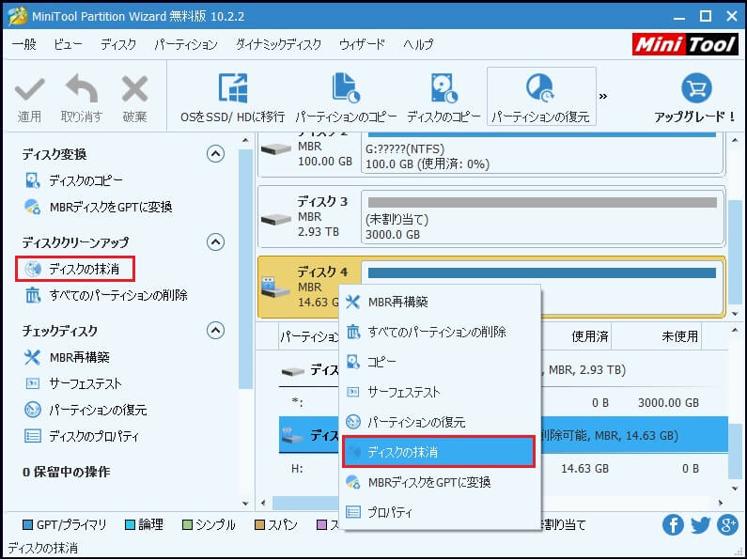Screen dimensions: 747x560
Task: Click the MiniTool logo
Action: click(x=685, y=45)
